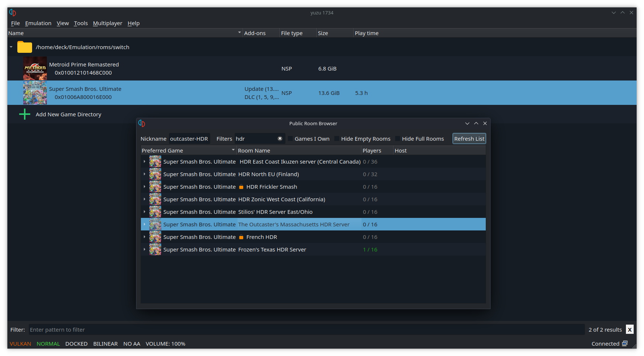
Task: Click the Connected multiplayer status icon
Action: [x=625, y=343]
